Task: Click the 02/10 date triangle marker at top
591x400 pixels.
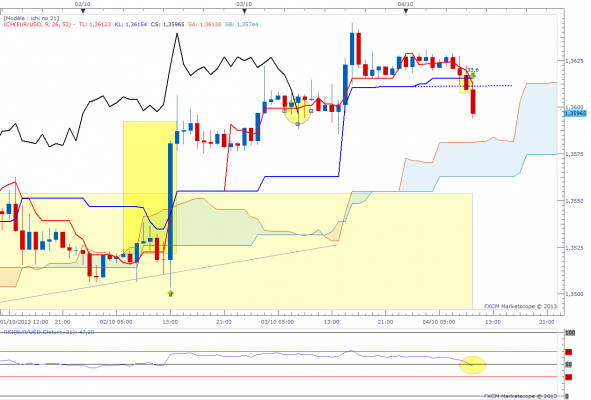Action: tap(83, 11)
